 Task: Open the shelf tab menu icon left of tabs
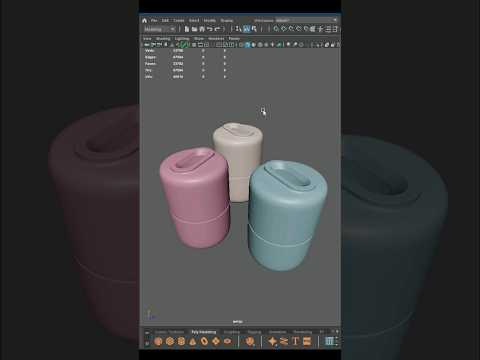tap(147, 333)
